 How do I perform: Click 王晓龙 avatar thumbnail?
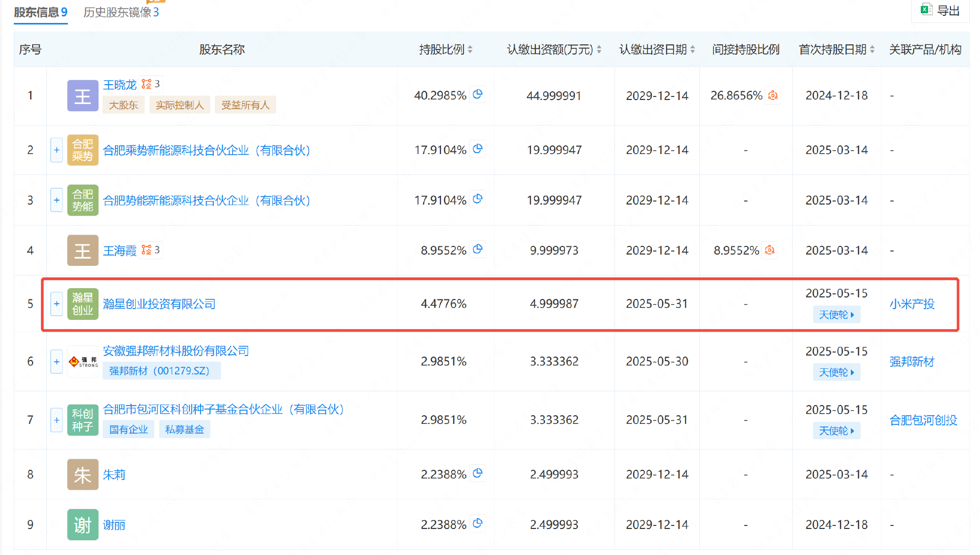click(x=83, y=95)
